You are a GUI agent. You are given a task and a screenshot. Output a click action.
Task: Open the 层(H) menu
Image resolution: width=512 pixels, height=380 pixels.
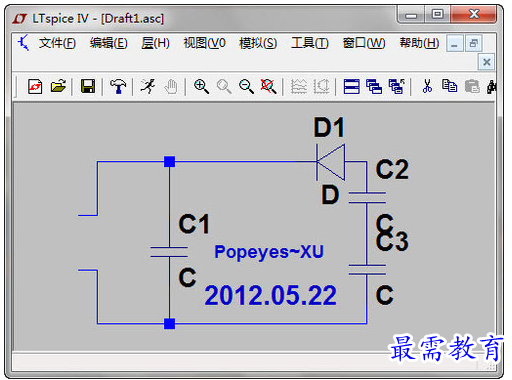[x=155, y=43]
